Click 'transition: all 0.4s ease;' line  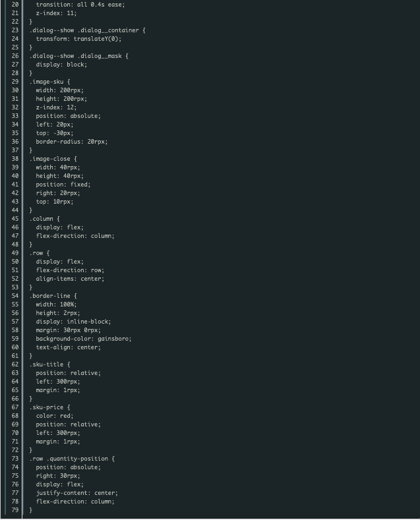click(x=80, y=5)
